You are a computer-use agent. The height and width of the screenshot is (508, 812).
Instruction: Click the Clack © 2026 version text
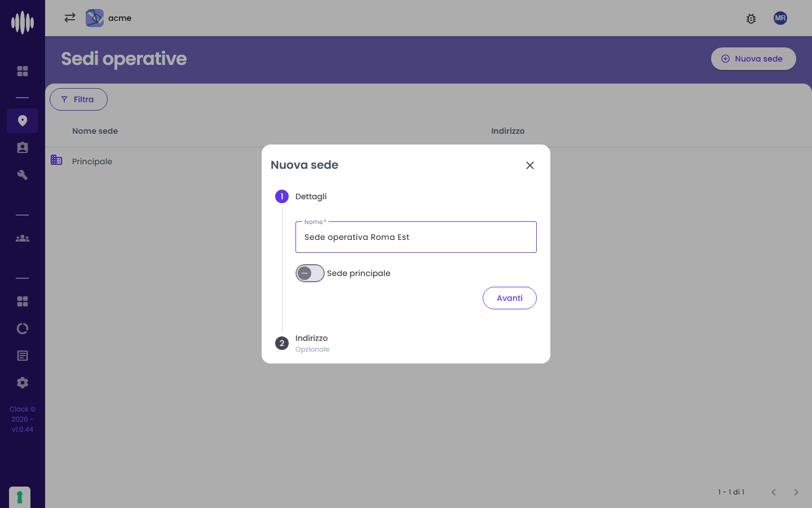coord(23,419)
